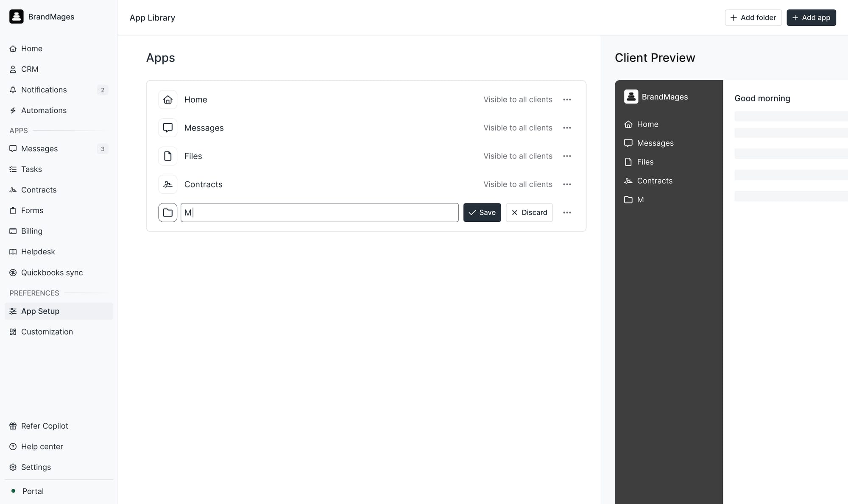Click the Contracts signature icon in the Apps list

(167, 184)
